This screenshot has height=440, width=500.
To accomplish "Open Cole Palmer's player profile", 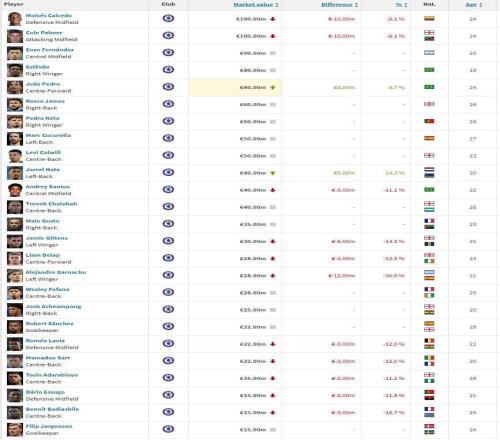I will click(x=44, y=33).
